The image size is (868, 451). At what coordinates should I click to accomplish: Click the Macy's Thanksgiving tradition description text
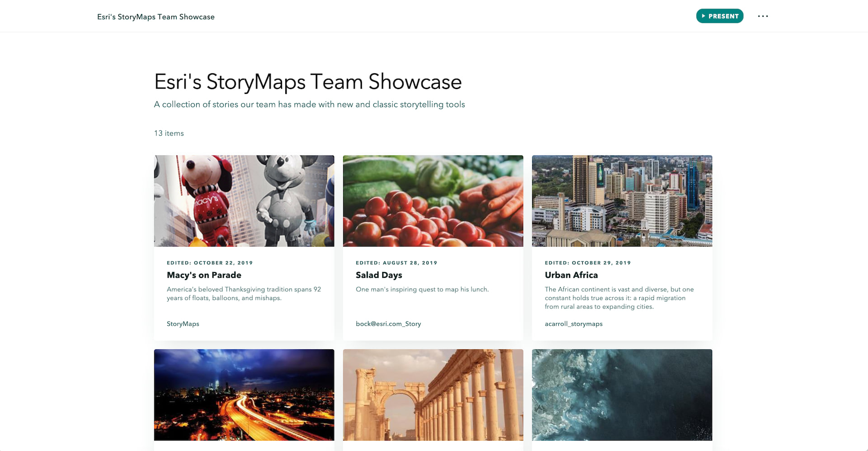(x=244, y=294)
